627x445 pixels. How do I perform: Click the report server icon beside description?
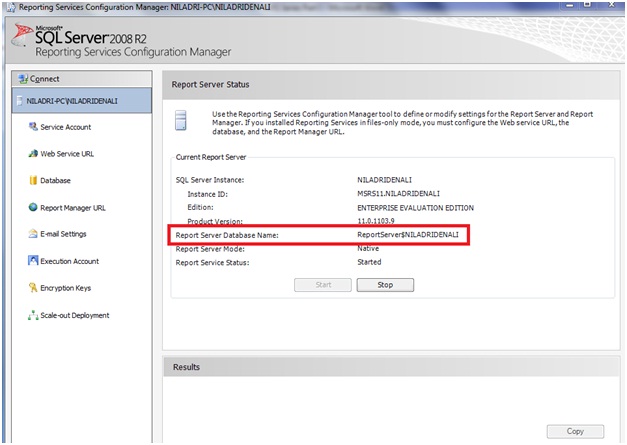point(181,120)
